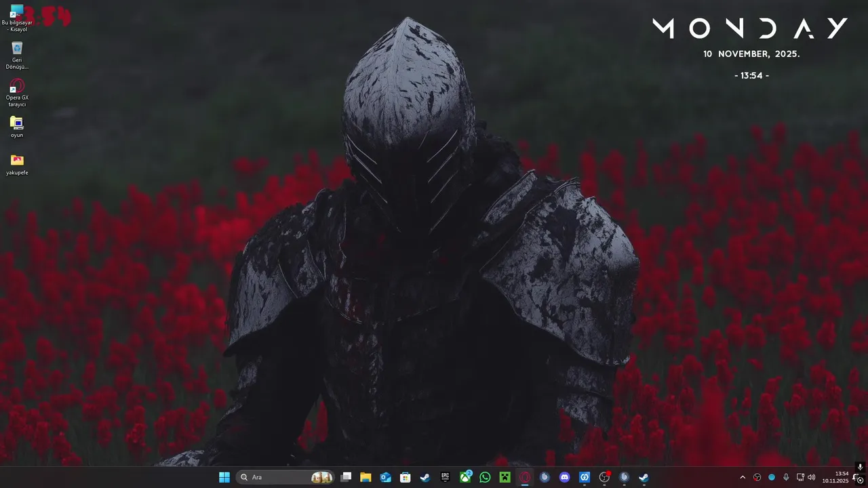Click the OBS icon in system tray
Viewport: 868px width, 488px height.
pyautogui.click(x=757, y=477)
